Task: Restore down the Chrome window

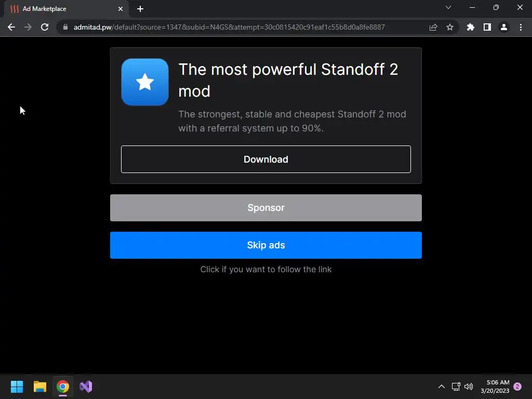Action: pyautogui.click(x=496, y=7)
